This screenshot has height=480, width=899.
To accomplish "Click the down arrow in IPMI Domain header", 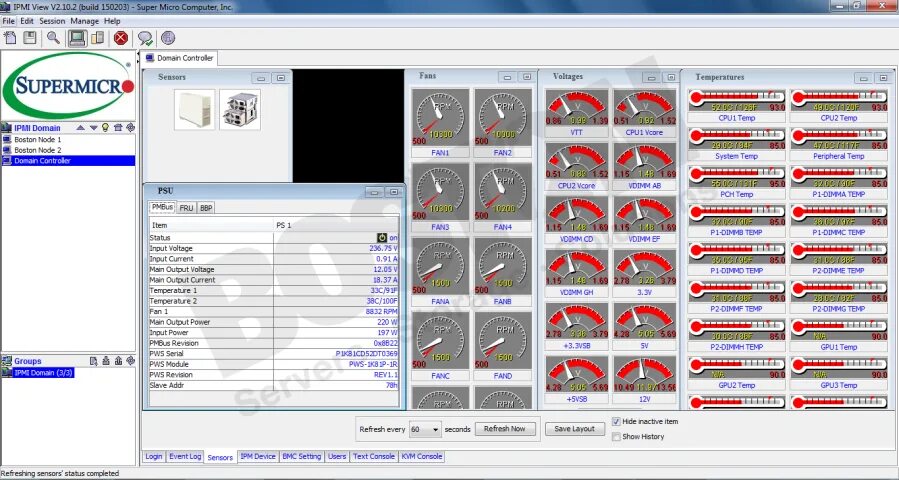I will [x=93, y=128].
